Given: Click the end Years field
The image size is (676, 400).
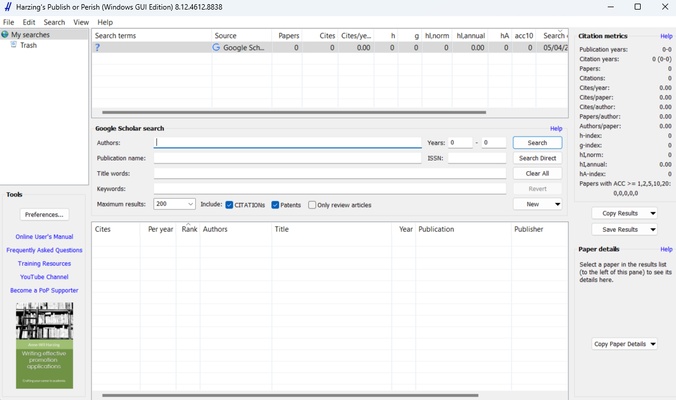Looking at the screenshot, I should coord(494,143).
